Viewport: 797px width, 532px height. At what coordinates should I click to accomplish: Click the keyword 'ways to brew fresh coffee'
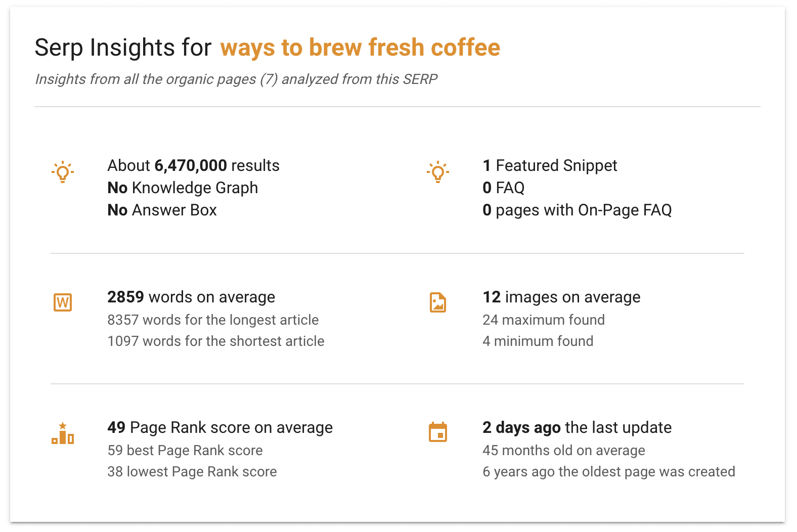tap(360, 48)
